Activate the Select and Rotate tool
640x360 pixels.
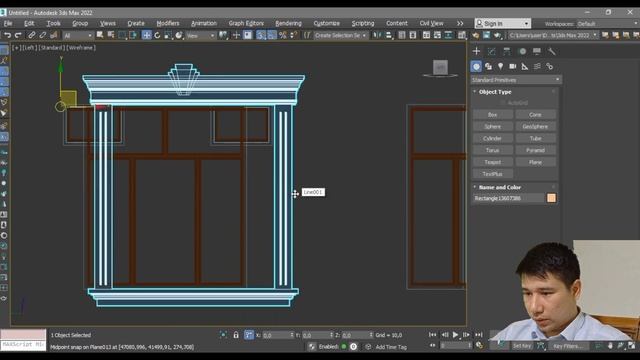[x=157, y=36]
